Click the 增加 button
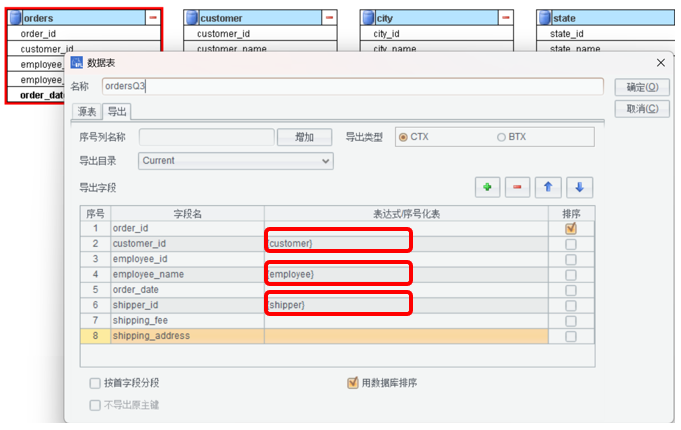Viewport: 681px width, 430px height. click(304, 137)
